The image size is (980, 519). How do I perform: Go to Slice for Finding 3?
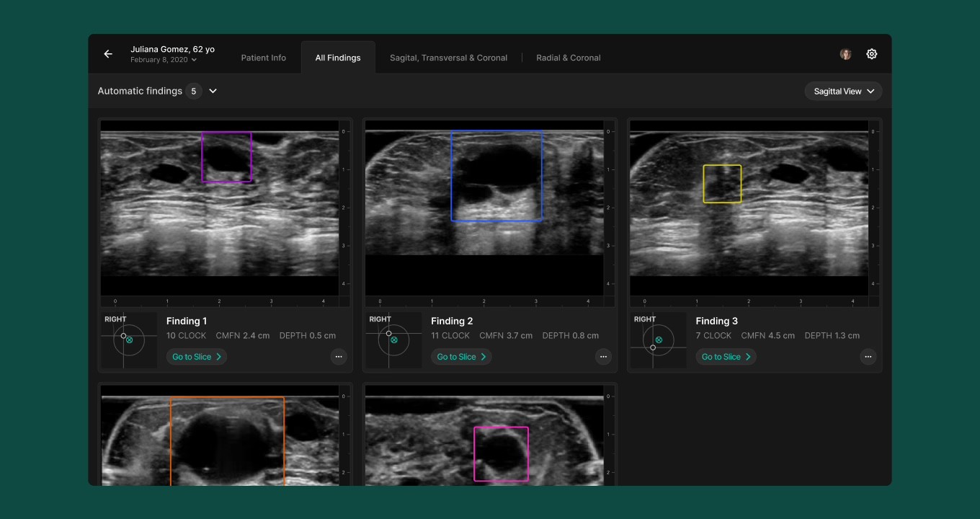pos(726,357)
